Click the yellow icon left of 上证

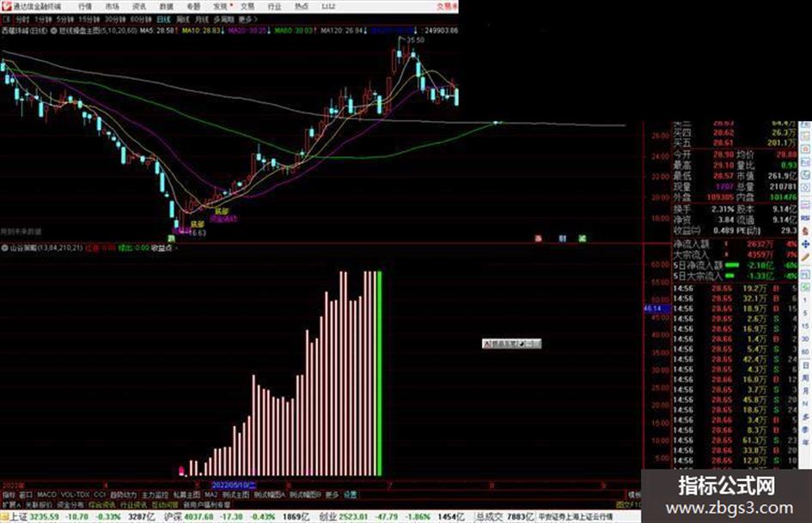[x=4, y=517]
